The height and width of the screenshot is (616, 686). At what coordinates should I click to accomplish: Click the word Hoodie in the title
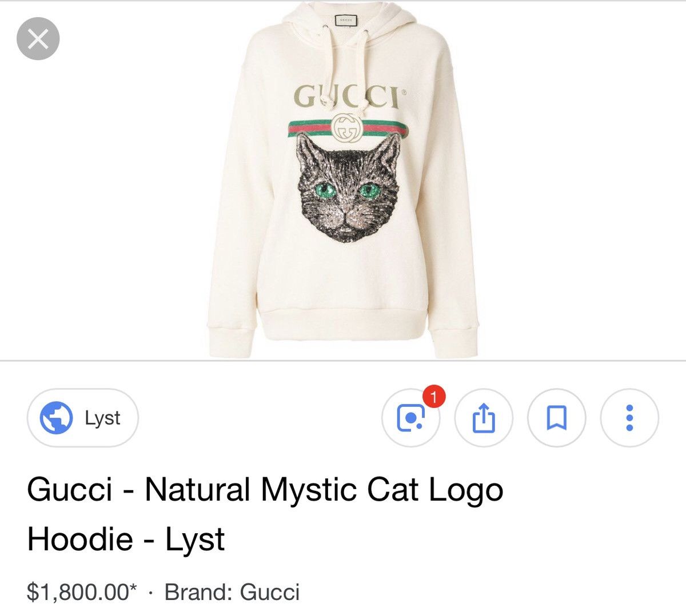click(81, 539)
